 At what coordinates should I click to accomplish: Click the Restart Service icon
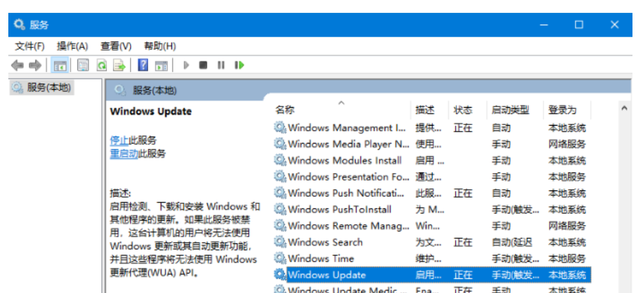tap(239, 65)
